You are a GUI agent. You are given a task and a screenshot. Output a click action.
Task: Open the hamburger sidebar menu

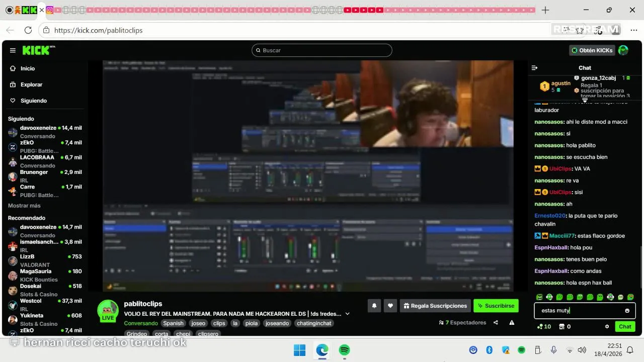click(x=13, y=50)
